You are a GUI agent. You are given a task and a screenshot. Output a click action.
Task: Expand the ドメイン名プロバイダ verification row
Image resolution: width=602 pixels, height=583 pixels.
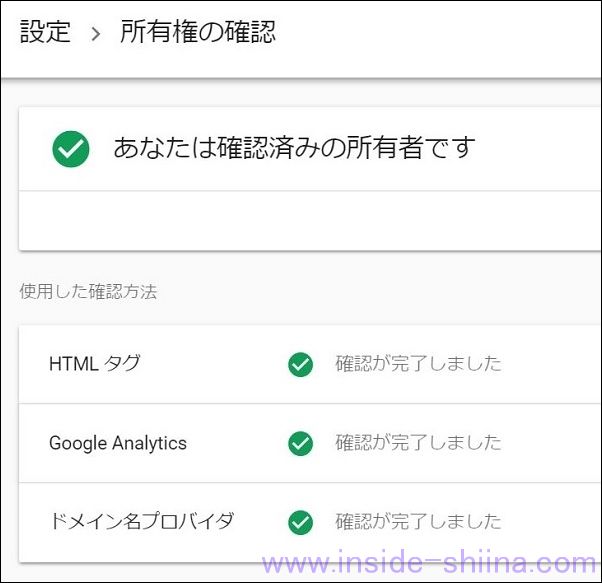[310, 522]
